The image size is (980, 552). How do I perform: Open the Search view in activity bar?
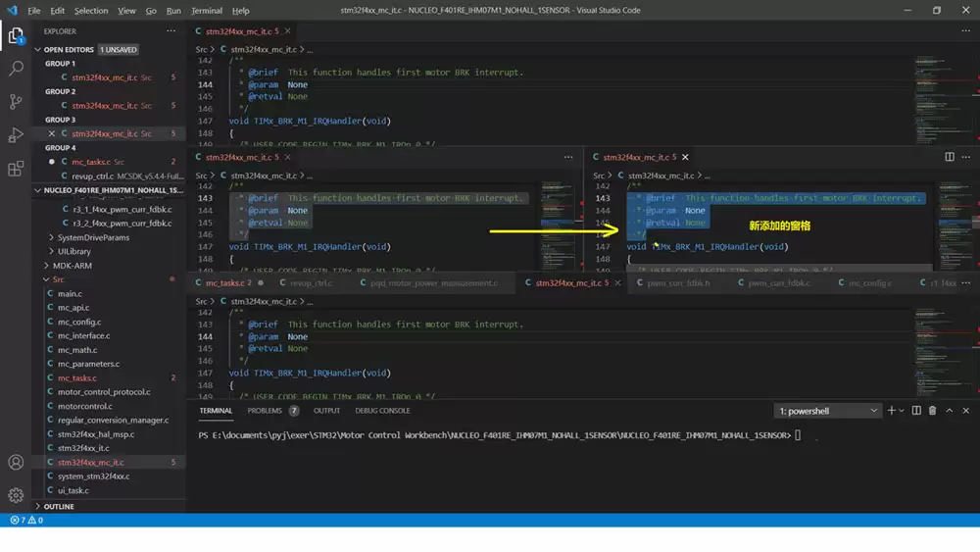(16, 69)
